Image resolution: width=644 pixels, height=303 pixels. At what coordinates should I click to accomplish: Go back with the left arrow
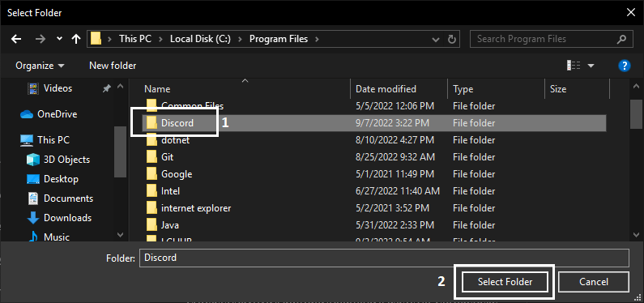point(16,39)
